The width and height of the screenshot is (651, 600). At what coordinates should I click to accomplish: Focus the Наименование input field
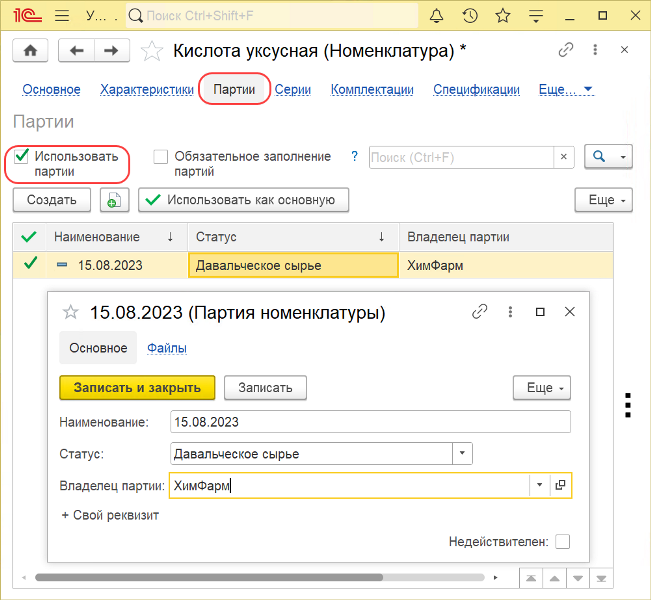click(x=370, y=422)
